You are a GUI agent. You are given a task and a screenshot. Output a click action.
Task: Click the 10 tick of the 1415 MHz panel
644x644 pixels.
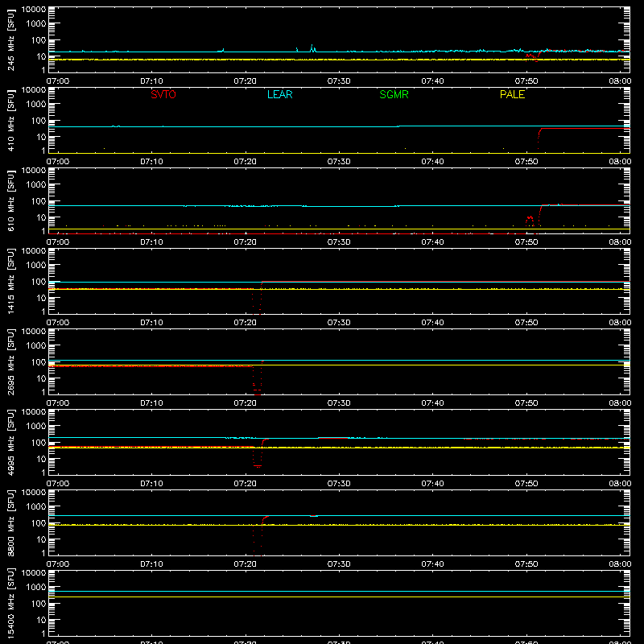tap(41, 298)
